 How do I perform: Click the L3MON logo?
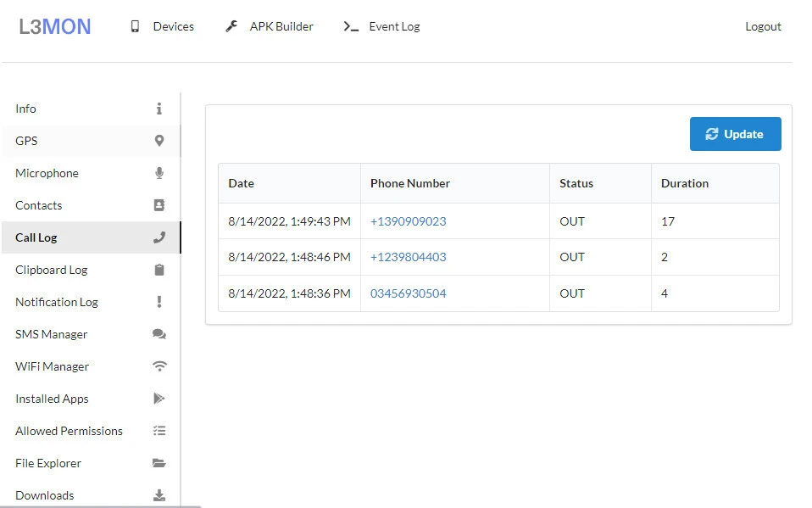55,26
